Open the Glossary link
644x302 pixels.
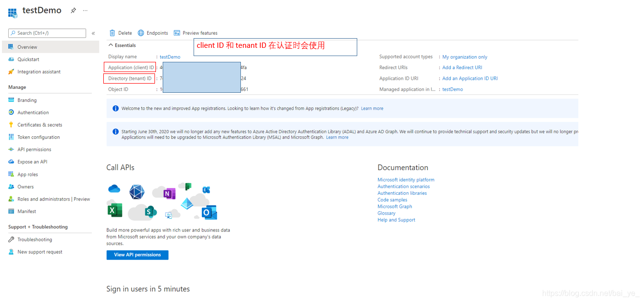pyautogui.click(x=386, y=213)
